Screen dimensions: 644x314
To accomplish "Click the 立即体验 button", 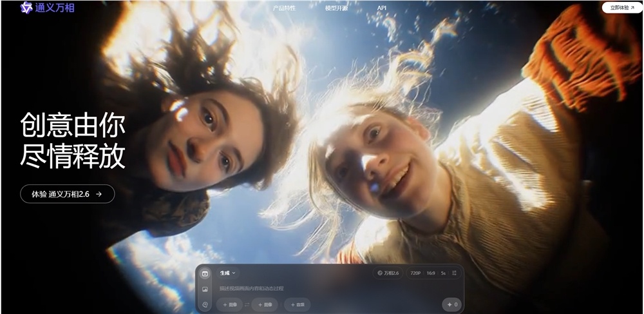I will coord(621,8).
